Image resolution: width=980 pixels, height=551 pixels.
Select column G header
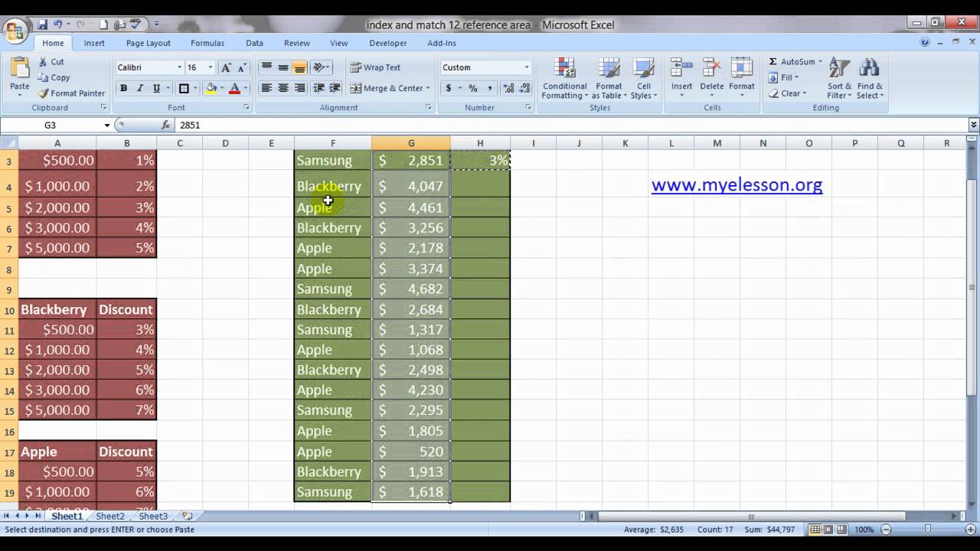(411, 143)
